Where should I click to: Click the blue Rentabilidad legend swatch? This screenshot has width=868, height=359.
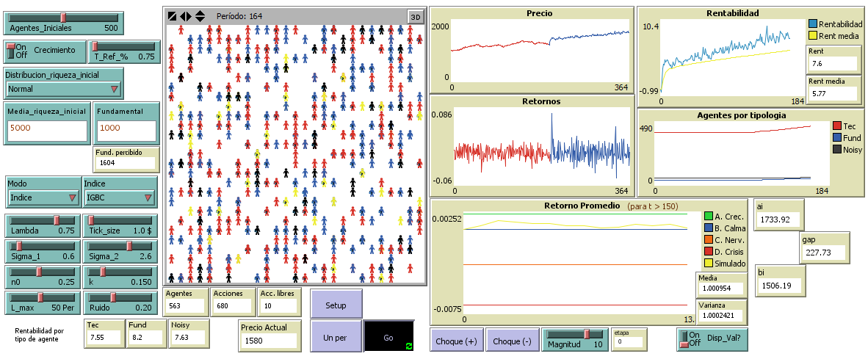(812, 24)
